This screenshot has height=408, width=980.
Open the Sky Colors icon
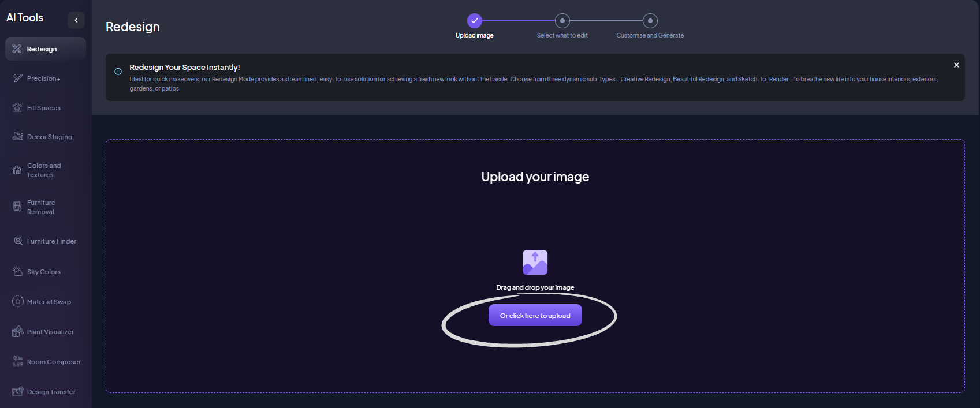17,272
